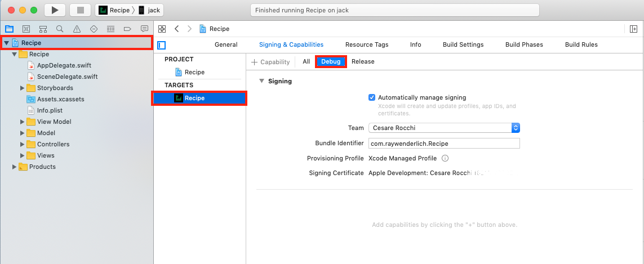Add an editor on the right
Image resolution: width=644 pixels, height=264 pixels.
click(633, 29)
